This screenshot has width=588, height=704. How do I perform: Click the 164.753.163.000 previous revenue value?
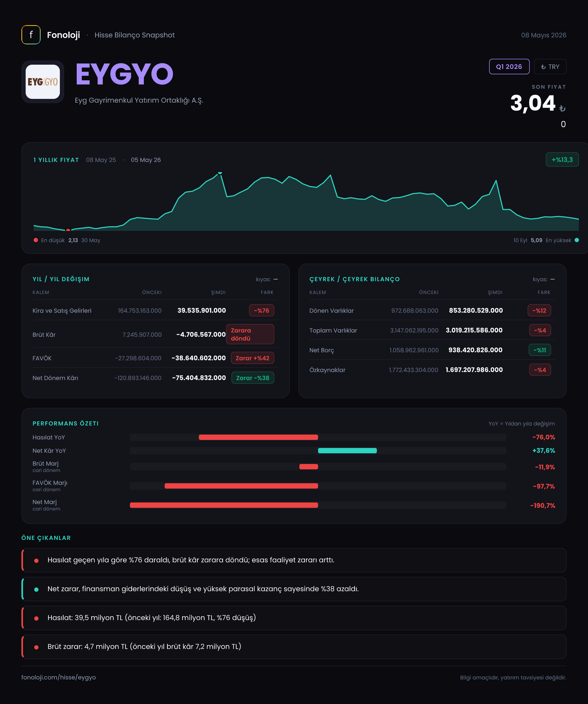[140, 311]
